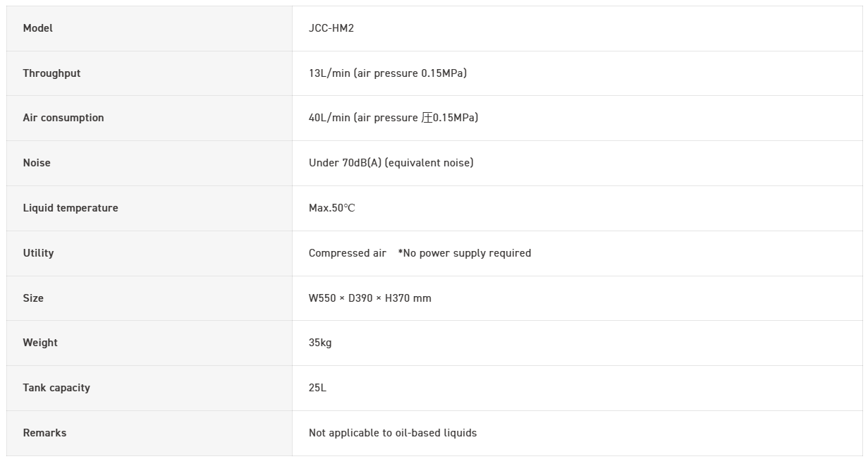Screen dimensions: 868x459
Task: Click the Air consumption label
Action: tap(63, 118)
